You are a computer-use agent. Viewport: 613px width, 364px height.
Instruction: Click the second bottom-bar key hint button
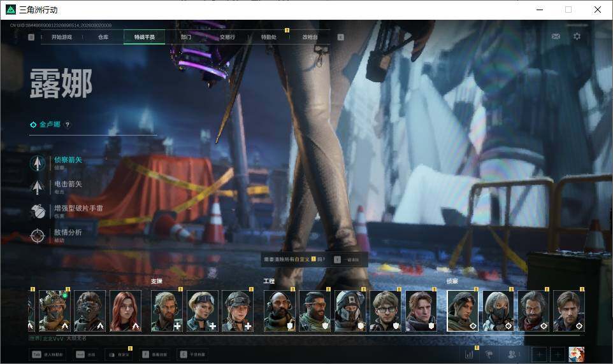[85, 354]
